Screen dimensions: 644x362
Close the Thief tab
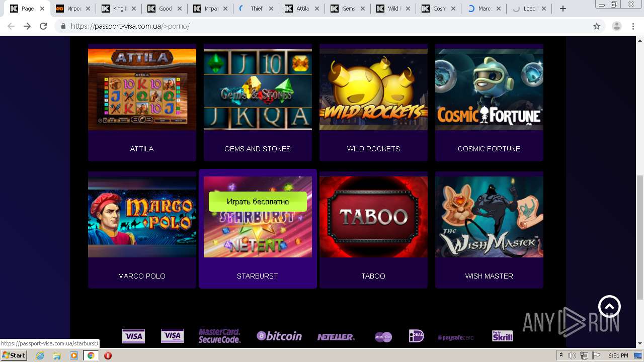(x=271, y=9)
